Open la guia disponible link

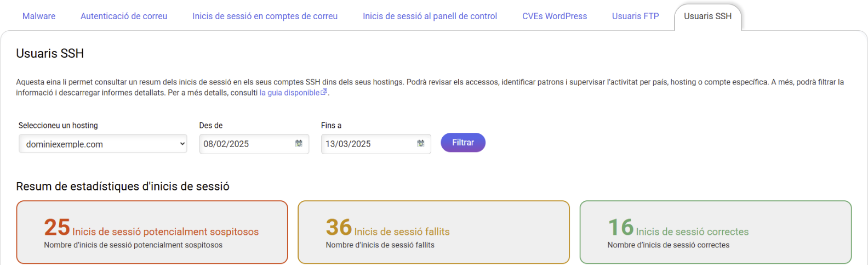pos(289,93)
